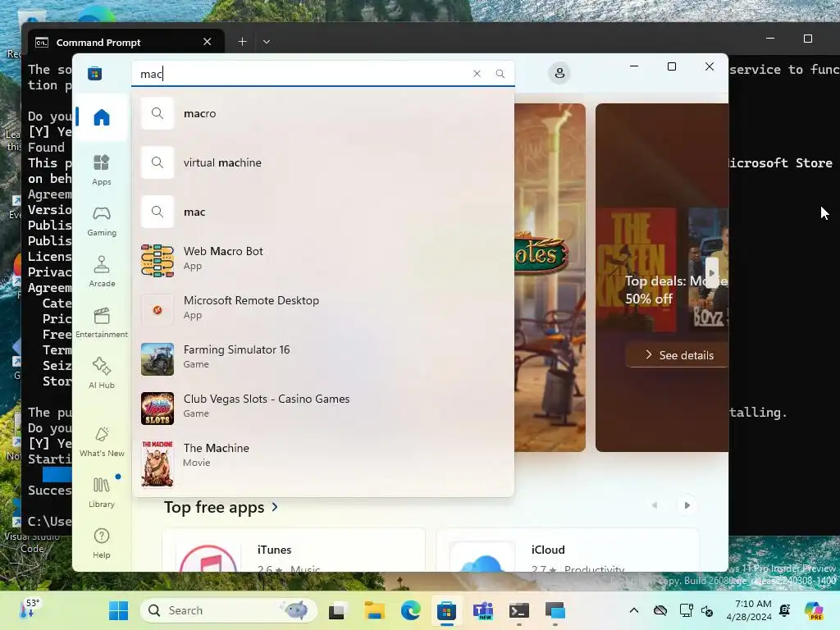Open the AI Hub section

coord(101,373)
